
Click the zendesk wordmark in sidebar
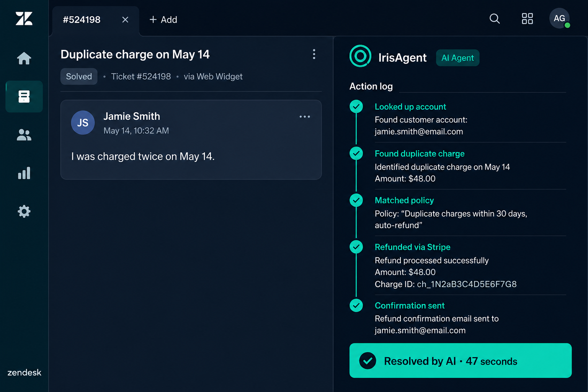[x=24, y=372]
